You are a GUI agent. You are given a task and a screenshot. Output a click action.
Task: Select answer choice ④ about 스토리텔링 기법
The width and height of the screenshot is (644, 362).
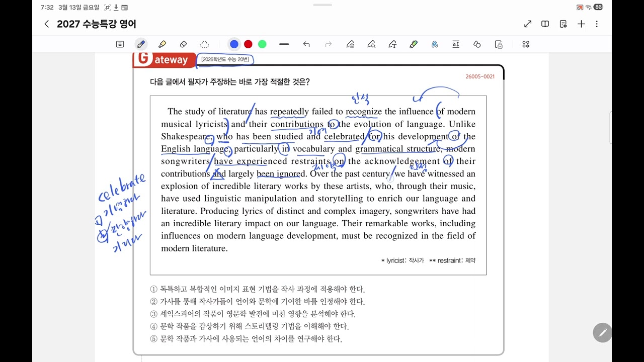click(249, 326)
